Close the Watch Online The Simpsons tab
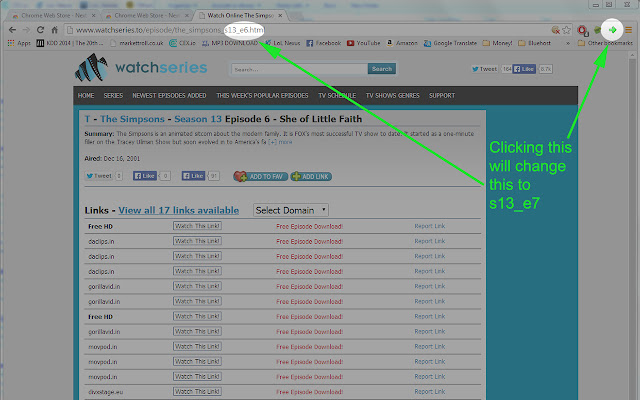640x400 pixels. point(280,16)
